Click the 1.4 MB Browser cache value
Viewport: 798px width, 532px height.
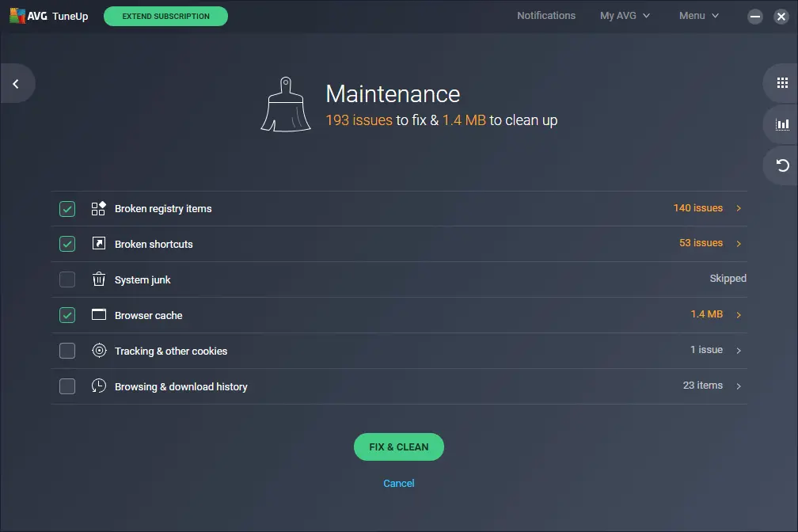click(706, 314)
